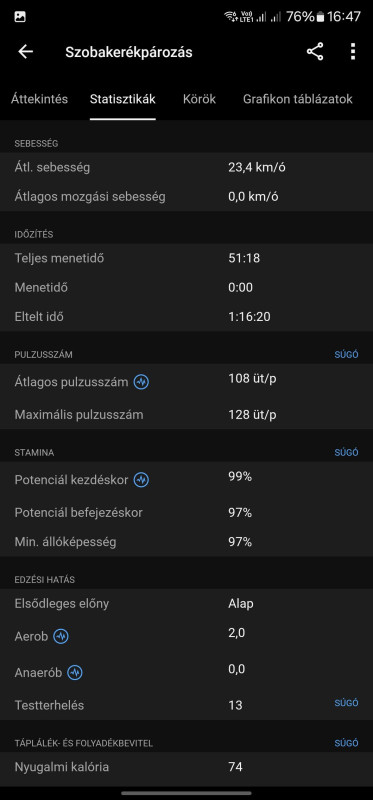
Task: Switch to the Körök tab
Action: (x=200, y=99)
